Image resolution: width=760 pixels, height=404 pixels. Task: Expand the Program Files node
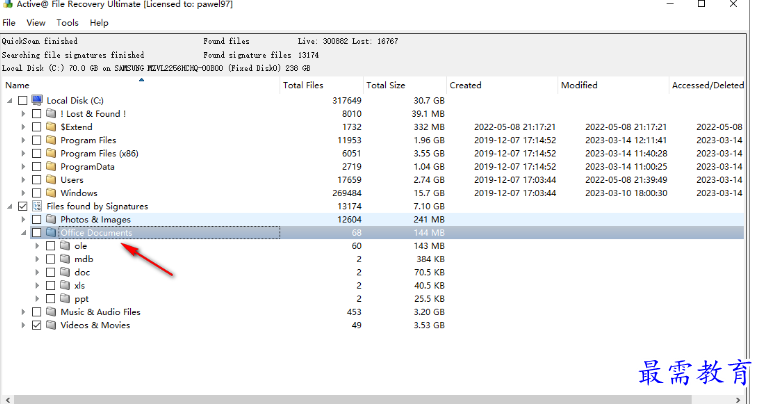click(x=23, y=140)
